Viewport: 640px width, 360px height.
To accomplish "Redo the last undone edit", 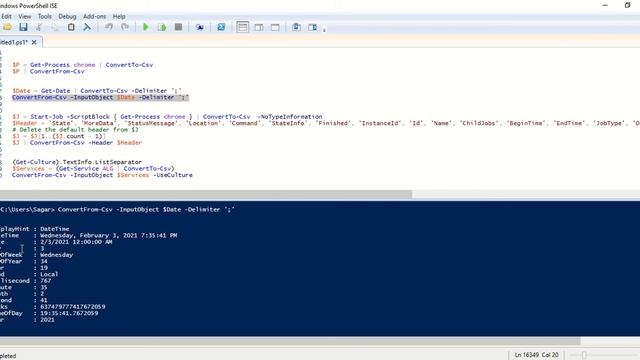I will coord(125,27).
